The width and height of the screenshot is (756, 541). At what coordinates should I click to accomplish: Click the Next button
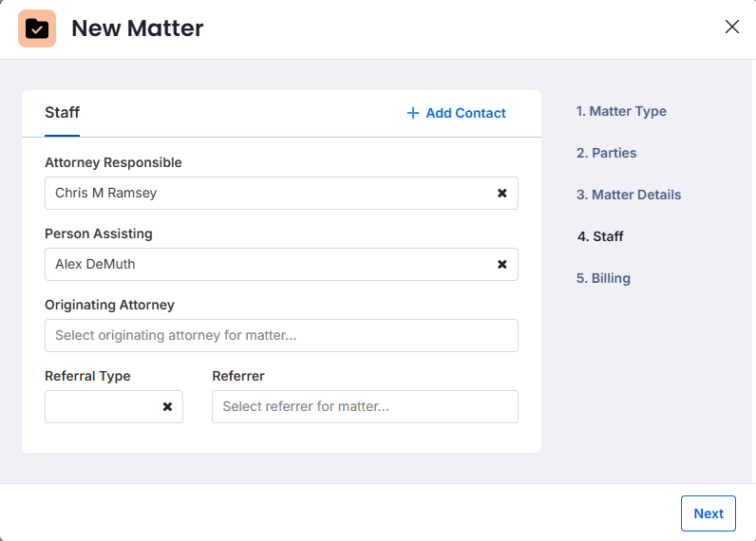709,513
